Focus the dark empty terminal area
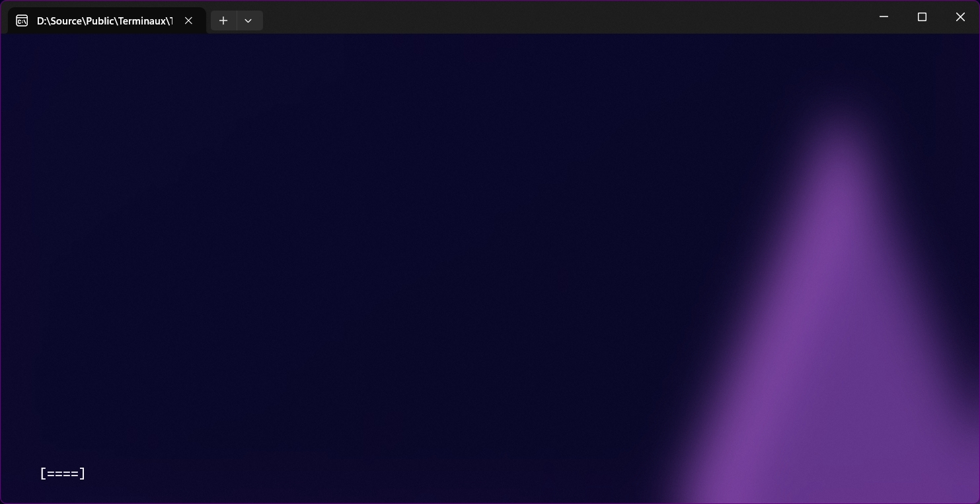980x504 pixels. 330,231
